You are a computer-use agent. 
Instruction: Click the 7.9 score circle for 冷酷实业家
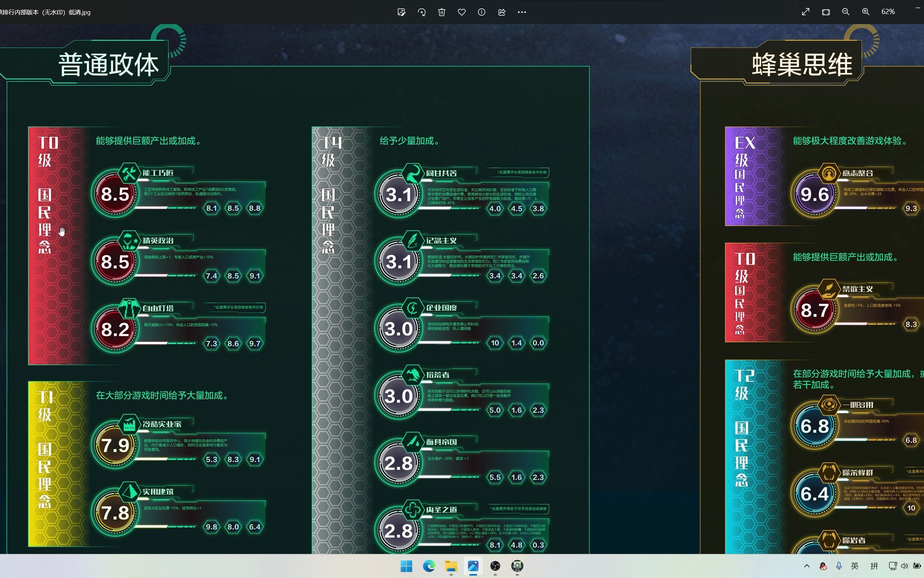tap(115, 446)
